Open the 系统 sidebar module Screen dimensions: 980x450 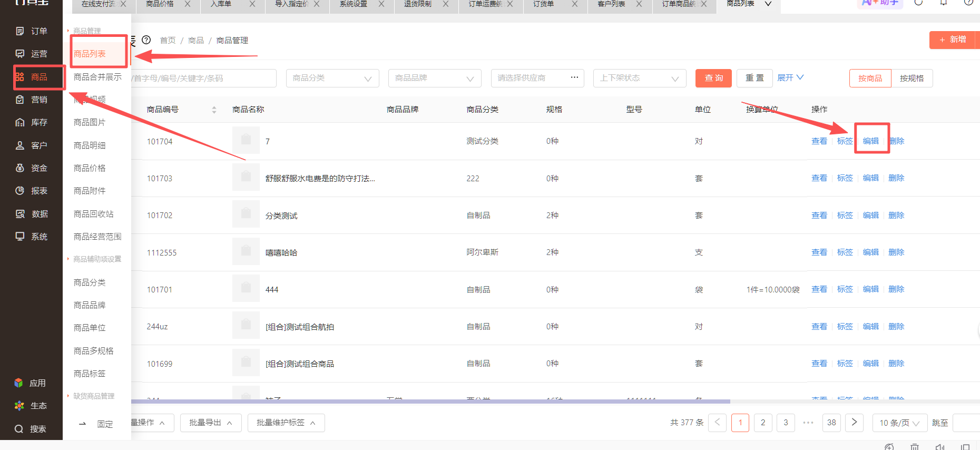coord(31,237)
